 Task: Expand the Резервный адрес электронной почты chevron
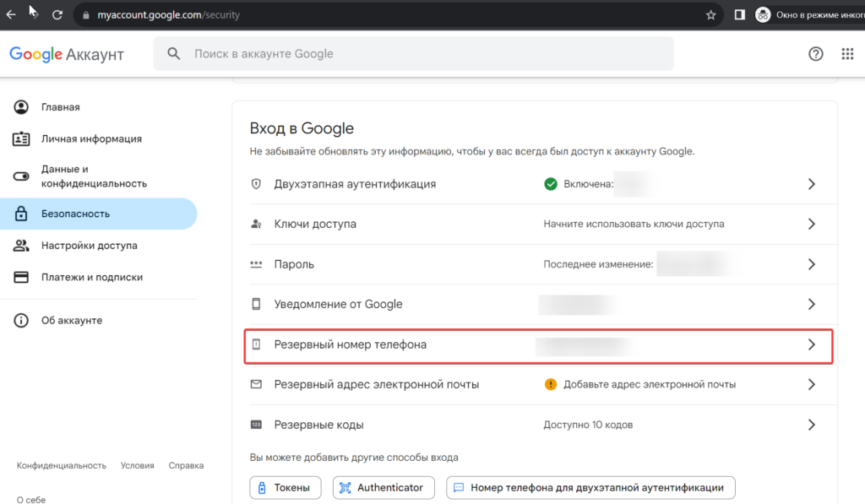(x=812, y=384)
